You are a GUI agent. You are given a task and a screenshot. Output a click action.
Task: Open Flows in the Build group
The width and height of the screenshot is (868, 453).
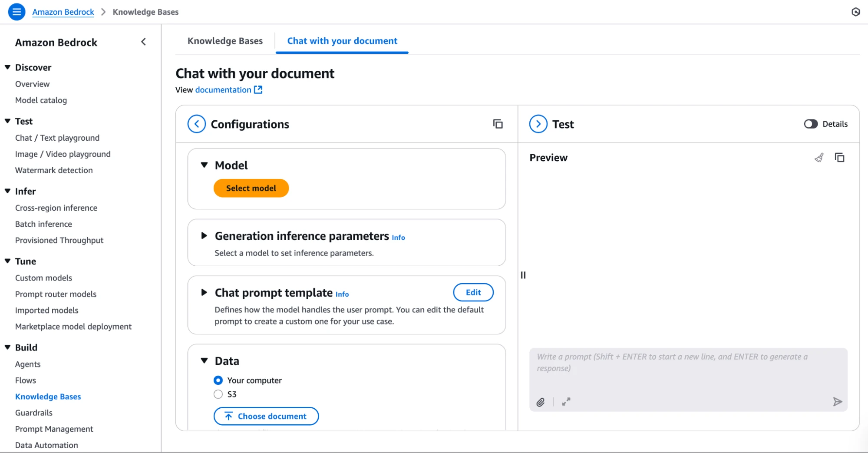[26, 380]
